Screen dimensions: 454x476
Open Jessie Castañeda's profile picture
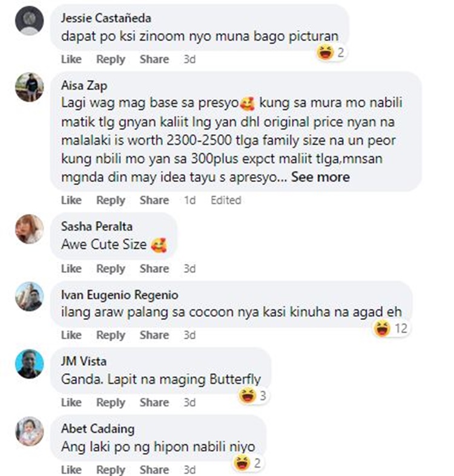coord(30,21)
